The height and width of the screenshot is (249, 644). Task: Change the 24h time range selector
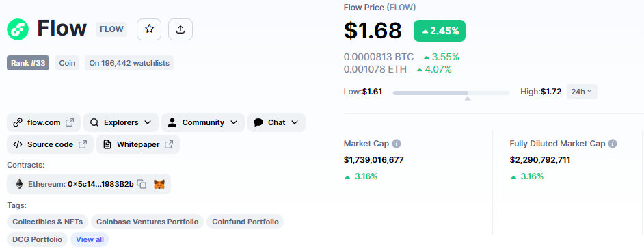click(x=582, y=92)
